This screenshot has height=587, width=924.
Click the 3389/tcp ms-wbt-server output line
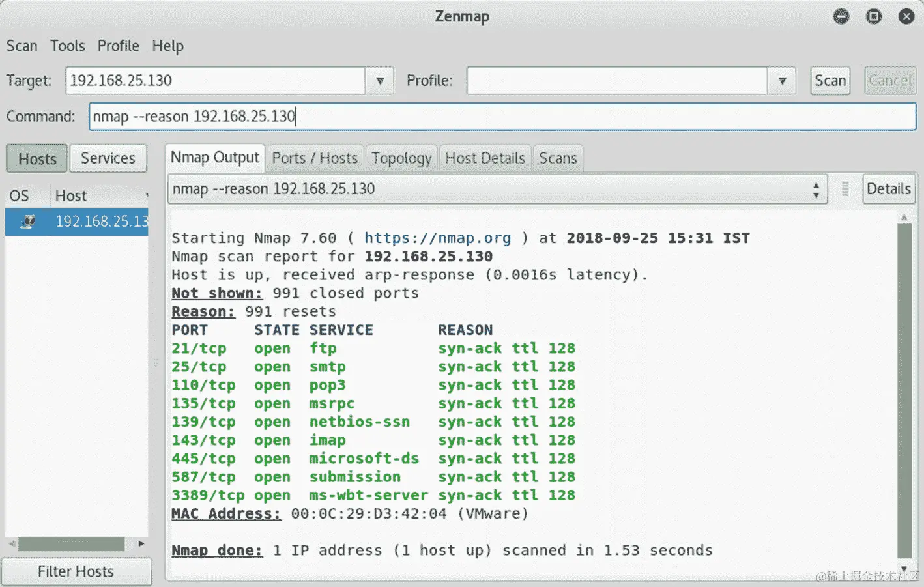pyautogui.click(x=373, y=495)
